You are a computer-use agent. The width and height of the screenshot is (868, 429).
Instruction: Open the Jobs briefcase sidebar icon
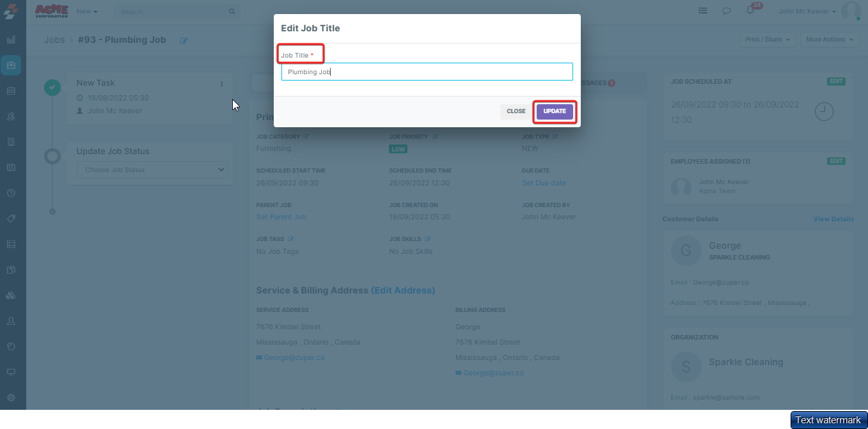pyautogui.click(x=11, y=65)
